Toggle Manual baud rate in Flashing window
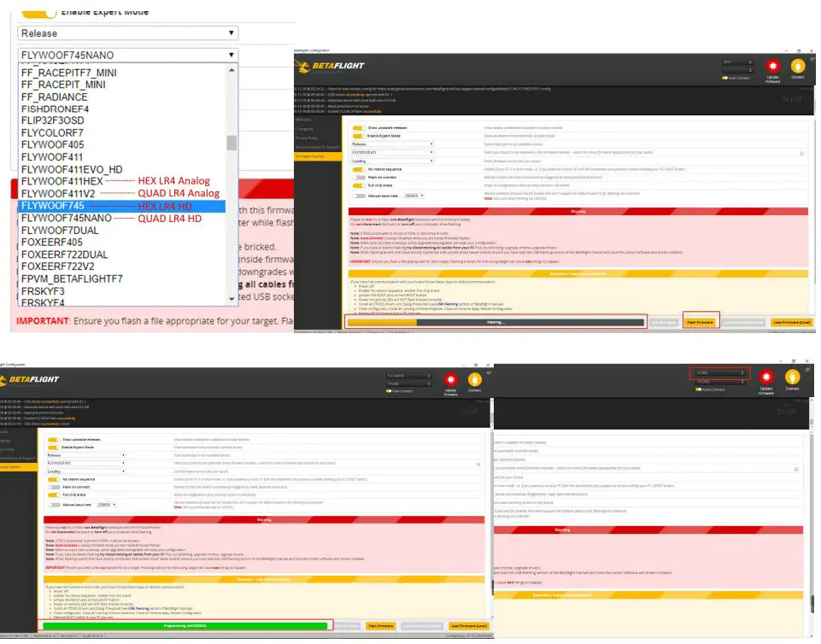This screenshot has height=644, width=821. tap(359, 196)
